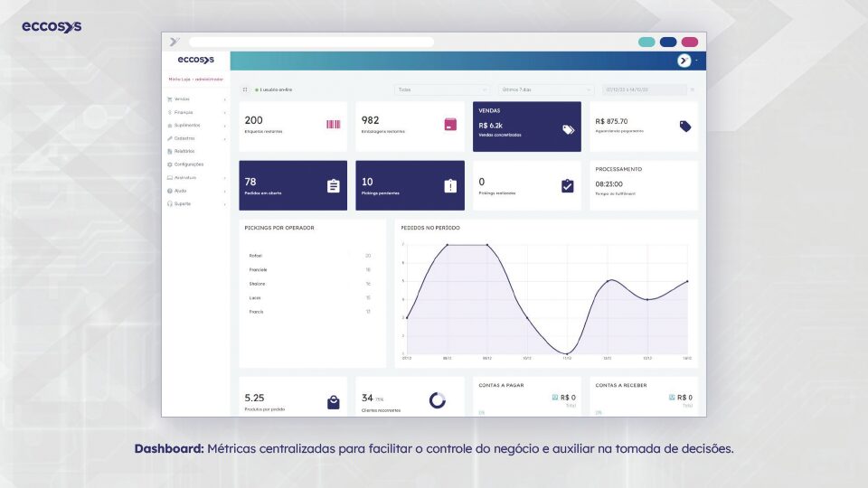Viewport: 868px width, 488px height.
Task: Click the date range input field
Action: [642, 89]
